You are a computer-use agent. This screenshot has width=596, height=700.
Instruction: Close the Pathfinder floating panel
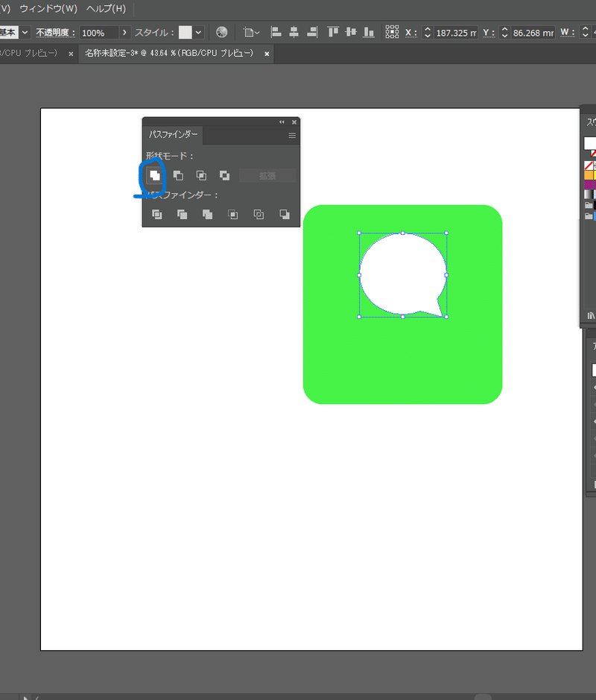click(294, 122)
